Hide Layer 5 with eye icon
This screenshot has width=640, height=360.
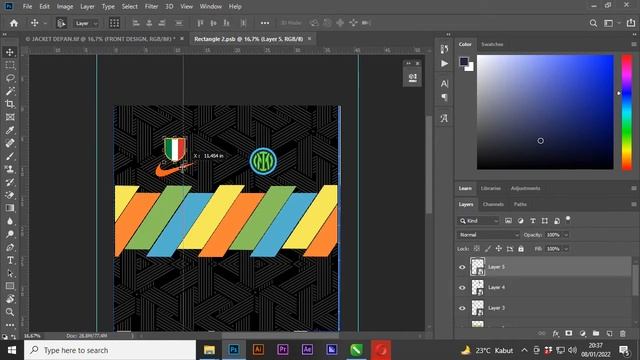(462, 267)
